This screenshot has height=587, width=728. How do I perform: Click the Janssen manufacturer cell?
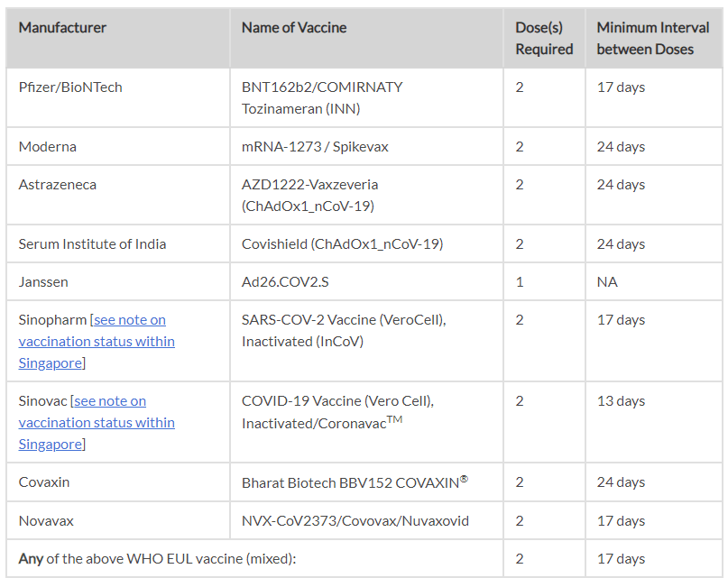[x=43, y=282]
